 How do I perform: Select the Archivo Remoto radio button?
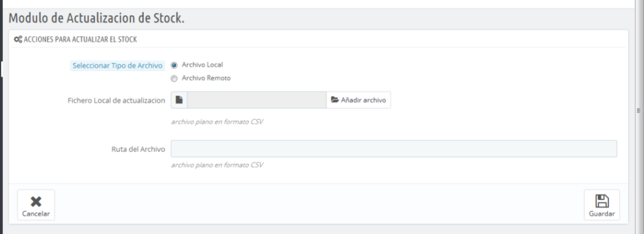174,79
